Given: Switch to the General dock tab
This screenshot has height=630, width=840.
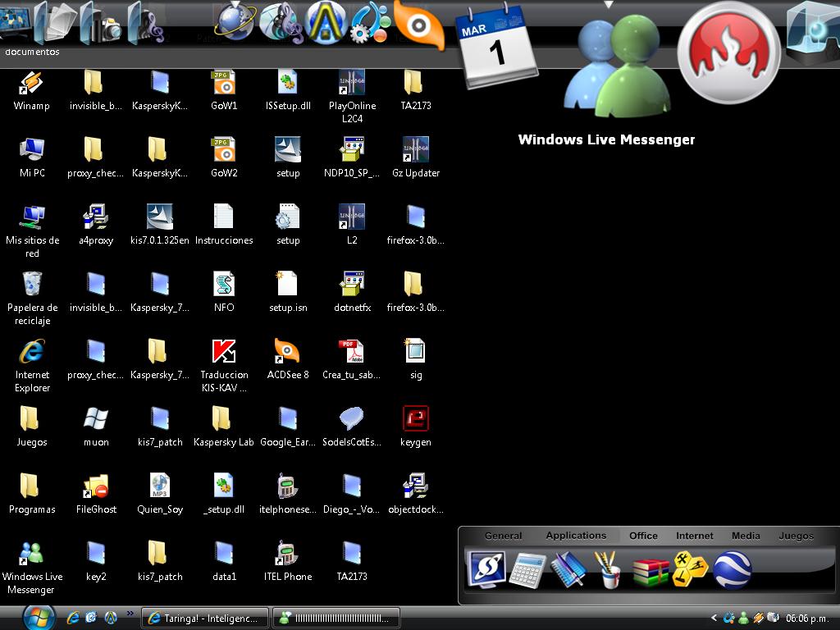Looking at the screenshot, I should pos(503,536).
